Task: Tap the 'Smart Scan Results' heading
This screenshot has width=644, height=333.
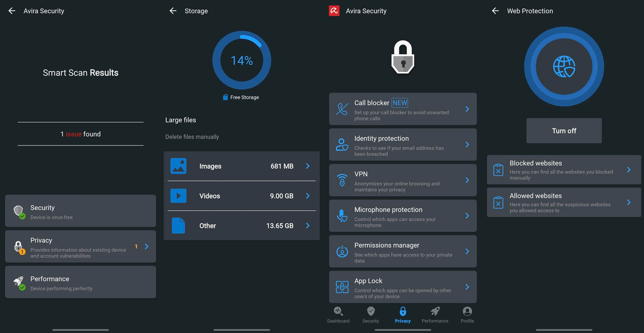Action: pyautogui.click(x=81, y=73)
